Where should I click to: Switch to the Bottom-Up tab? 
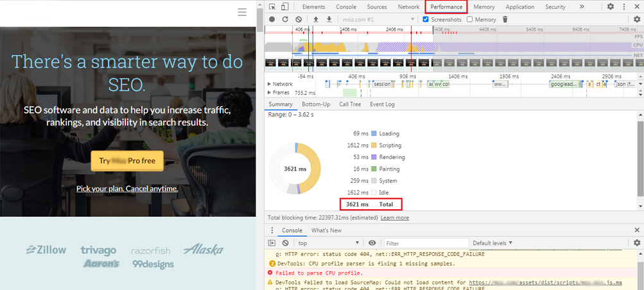point(316,104)
